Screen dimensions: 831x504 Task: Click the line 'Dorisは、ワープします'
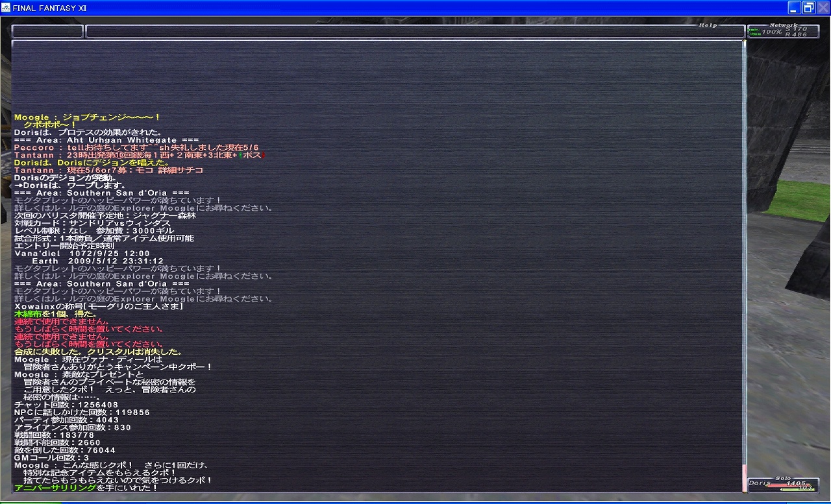coord(70,185)
